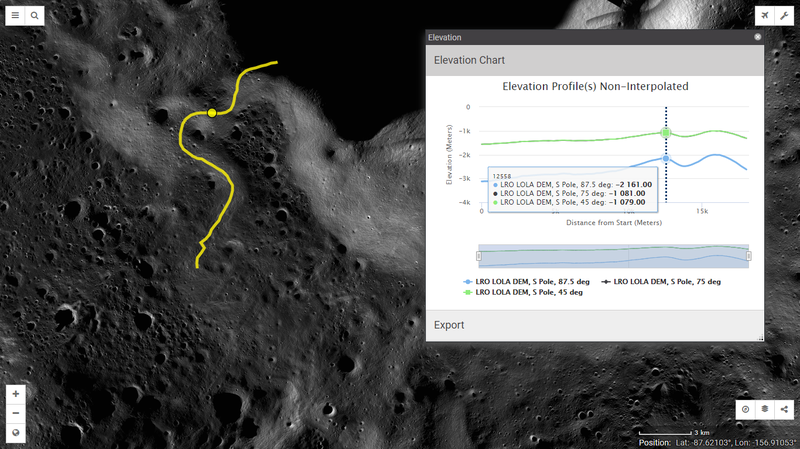Toggle LRO LOLA DEM 87.5 deg series legend
800x449 pixels.
pos(527,282)
